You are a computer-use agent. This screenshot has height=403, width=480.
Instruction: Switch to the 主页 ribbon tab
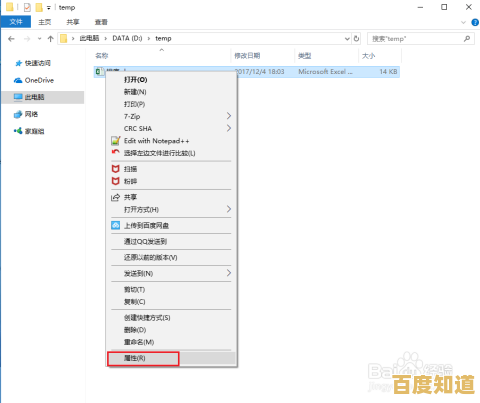(45, 22)
